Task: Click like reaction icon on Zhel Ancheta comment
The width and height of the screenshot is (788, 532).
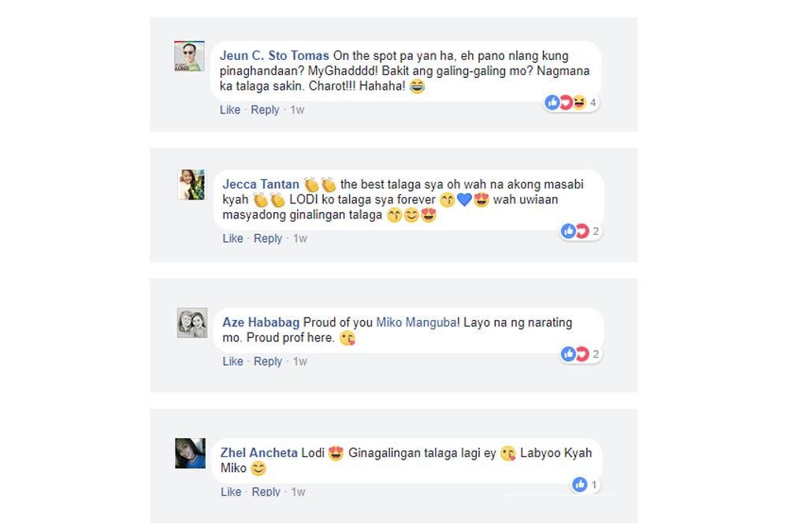Action: 579,485
